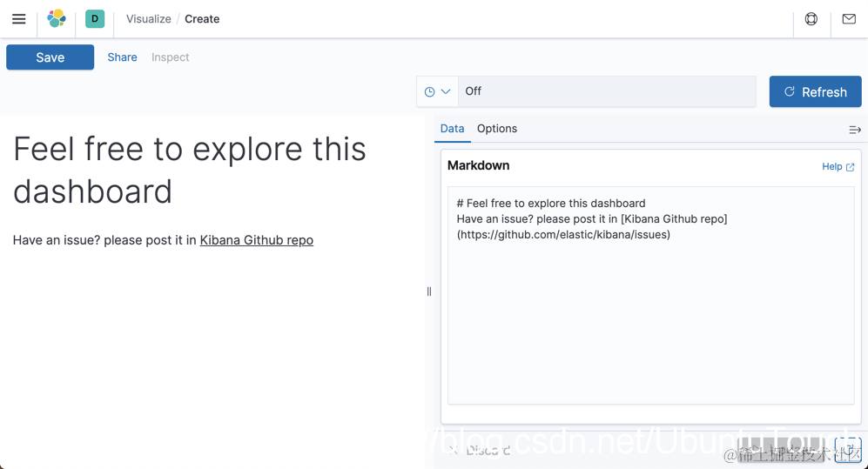Switch to the Data tab
The width and height of the screenshot is (868, 469).
tap(452, 129)
